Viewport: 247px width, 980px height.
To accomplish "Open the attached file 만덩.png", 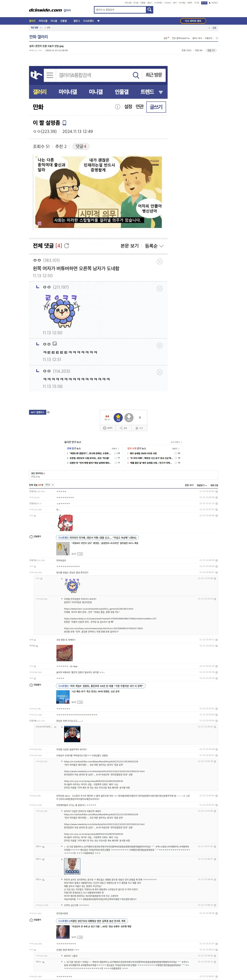I will pyautogui.click(x=35, y=476).
